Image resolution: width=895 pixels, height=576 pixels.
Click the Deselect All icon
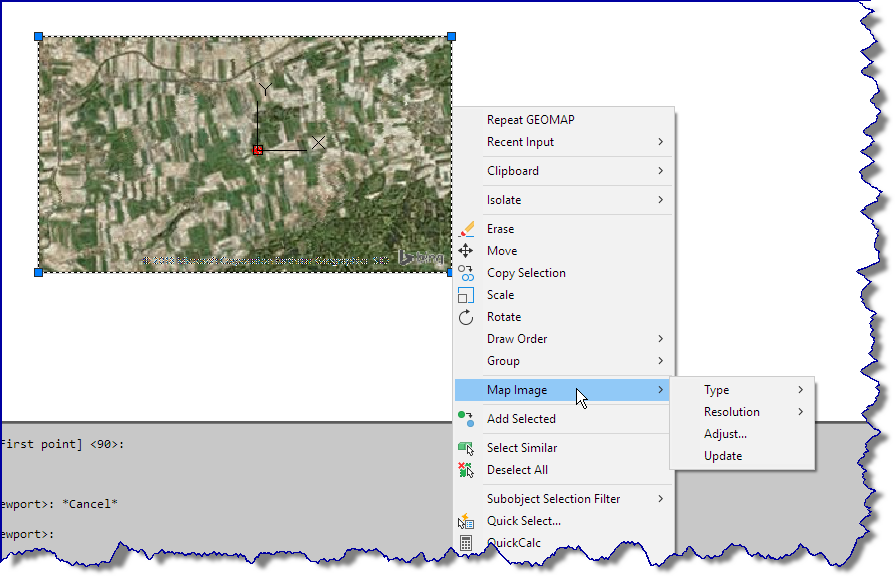coord(466,469)
